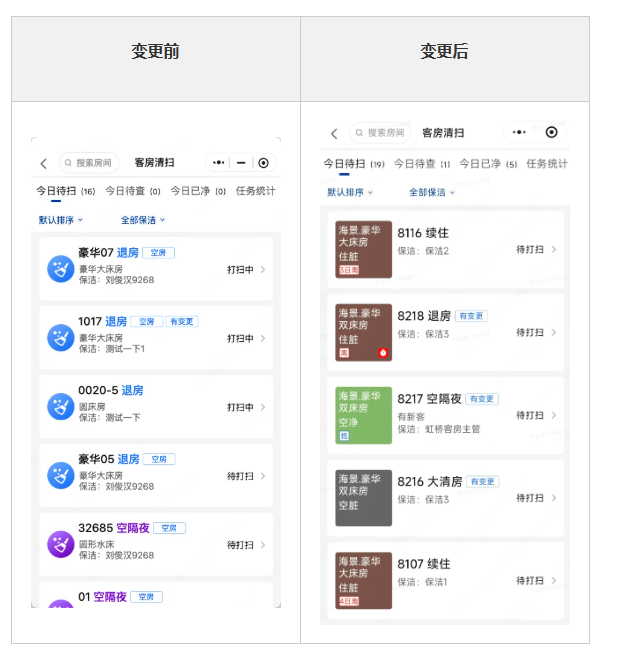Screen dimensions: 632x659
Task: Click cleaning icon for room 豪华07
Action: point(61,269)
